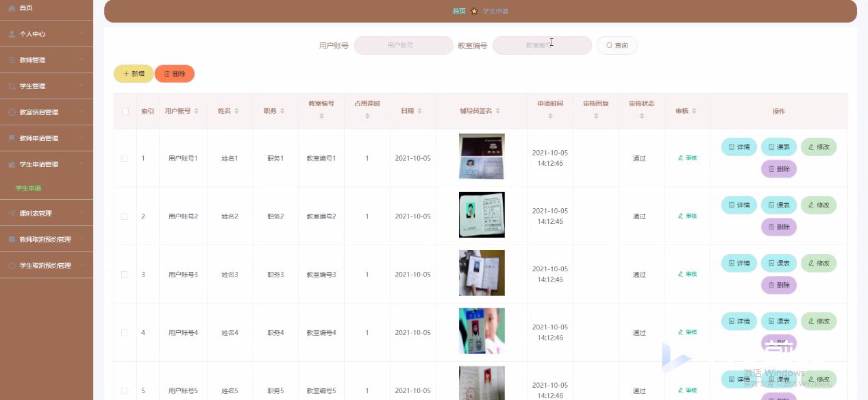Sort by the 教室编号 column arrows
This screenshot has height=400, width=868.
[x=321, y=117]
